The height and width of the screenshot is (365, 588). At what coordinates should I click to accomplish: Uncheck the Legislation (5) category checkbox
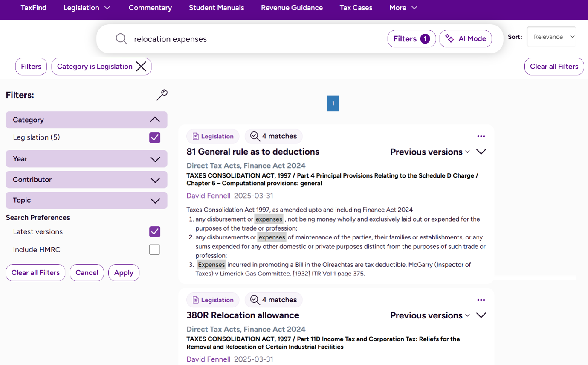[155, 137]
